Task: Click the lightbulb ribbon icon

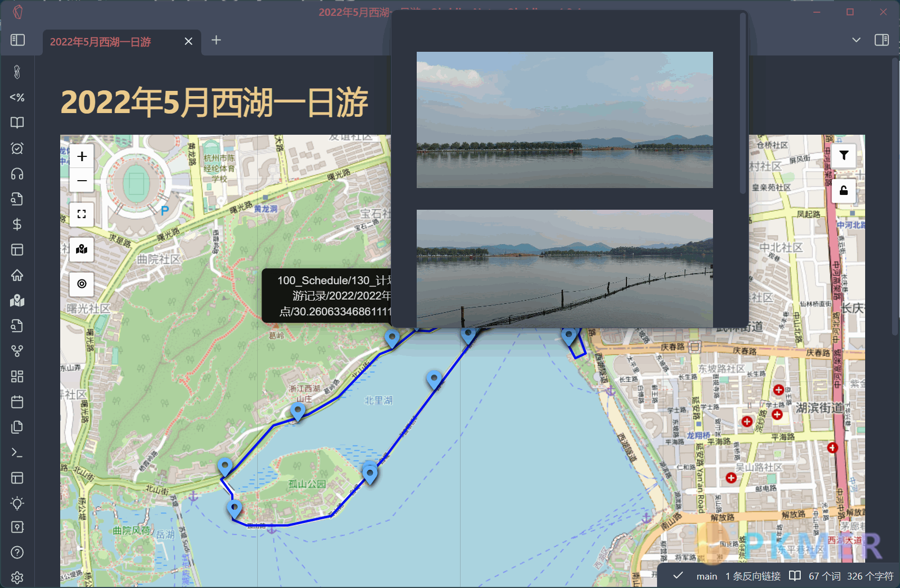Action: pos(17,503)
